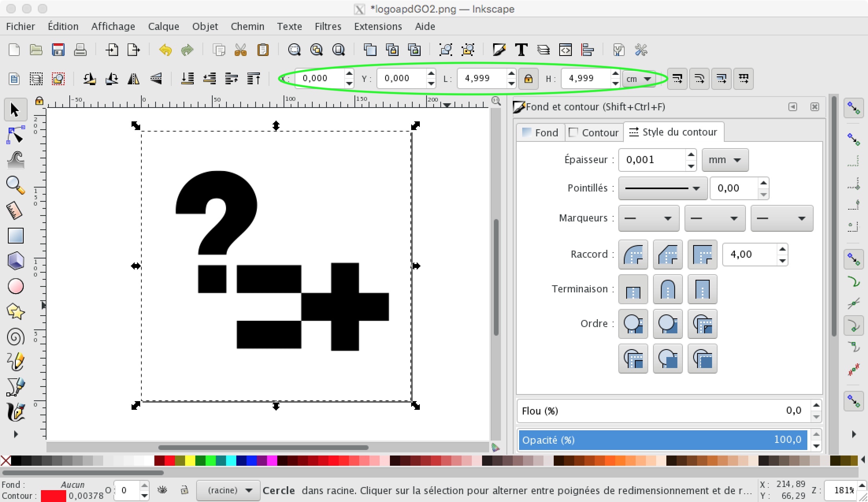The image size is (868, 502).
Task: Toggle the width-height ratio lock
Action: 528,79
